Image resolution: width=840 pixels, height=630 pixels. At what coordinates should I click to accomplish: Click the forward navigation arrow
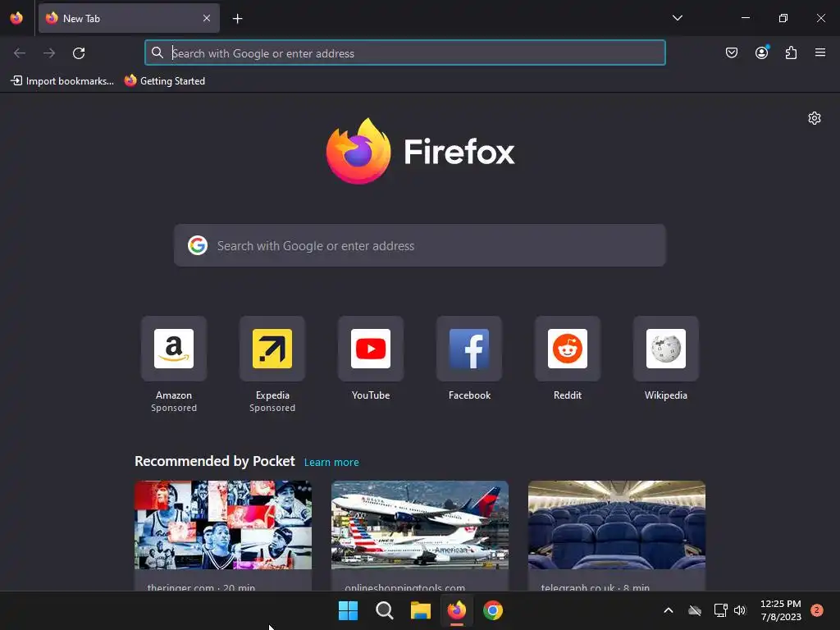[49, 53]
